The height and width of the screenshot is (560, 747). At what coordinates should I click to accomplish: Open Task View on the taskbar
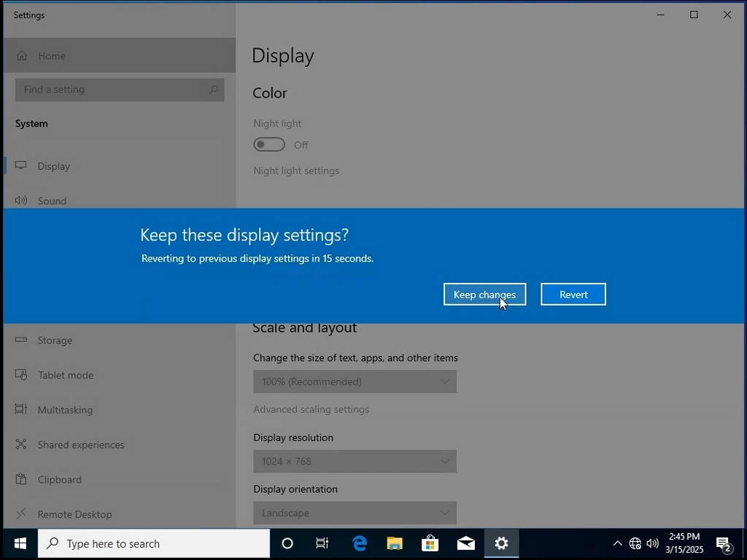pyautogui.click(x=322, y=543)
